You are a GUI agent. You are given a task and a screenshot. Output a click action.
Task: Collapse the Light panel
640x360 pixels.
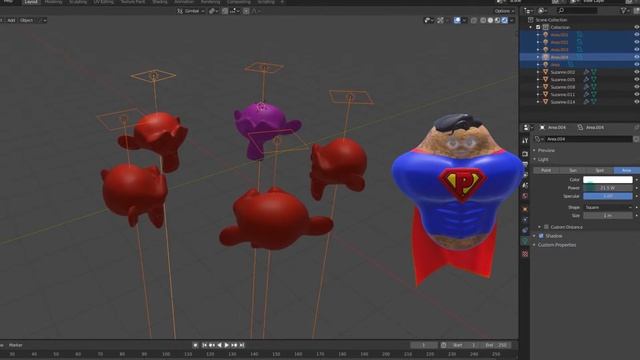[x=543, y=160]
